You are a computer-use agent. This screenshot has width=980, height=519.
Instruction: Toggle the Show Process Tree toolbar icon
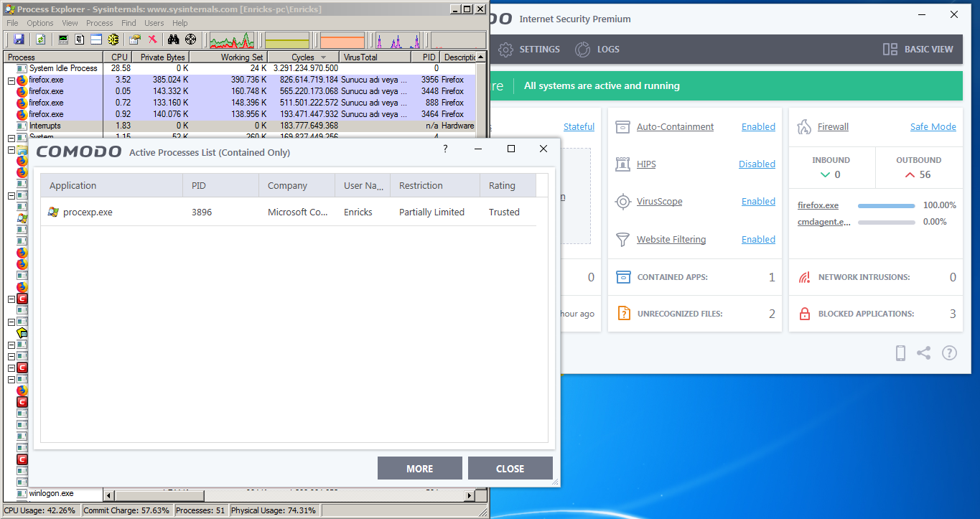click(80, 39)
